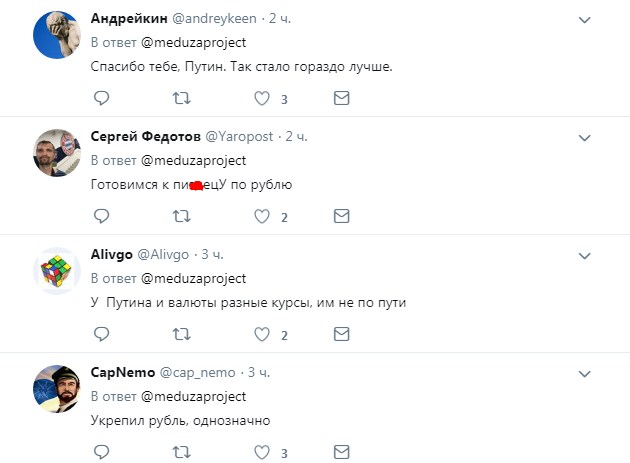Like Андрейкин's tweet about Путин
Image resolution: width=630 pixels, height=463 pixels.
tap(262, 98)
